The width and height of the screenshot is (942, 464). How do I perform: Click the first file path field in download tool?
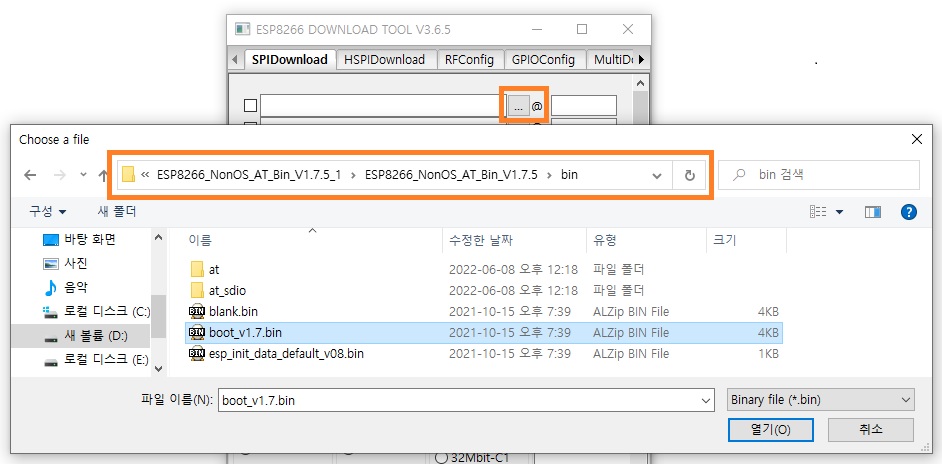(381, 106)
